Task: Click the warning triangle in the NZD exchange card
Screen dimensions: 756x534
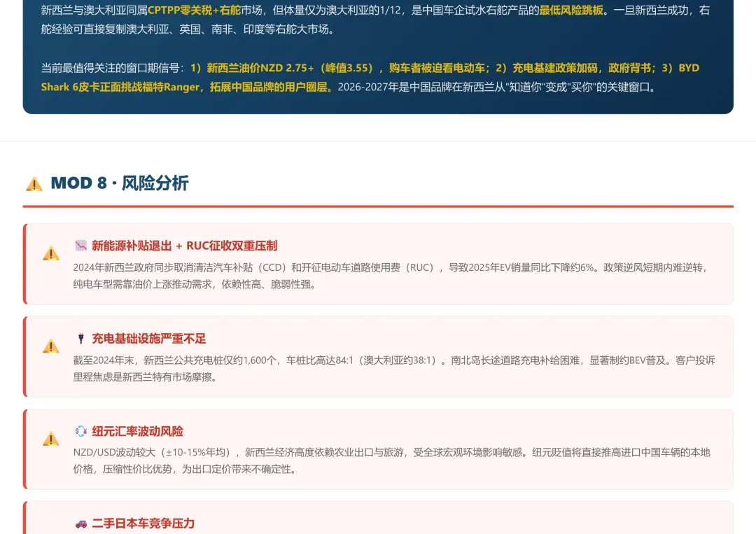Action: point(50,439)
